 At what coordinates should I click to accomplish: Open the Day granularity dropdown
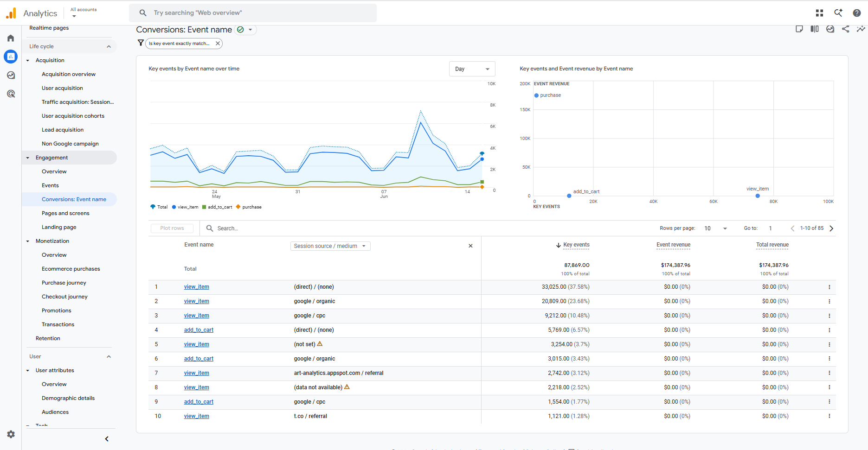pos(472,69)
